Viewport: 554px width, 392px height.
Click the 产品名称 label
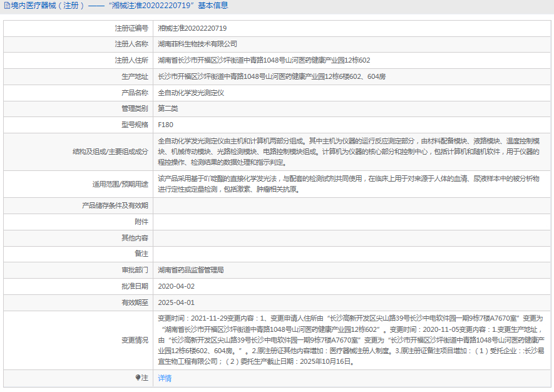click(135, 93)
